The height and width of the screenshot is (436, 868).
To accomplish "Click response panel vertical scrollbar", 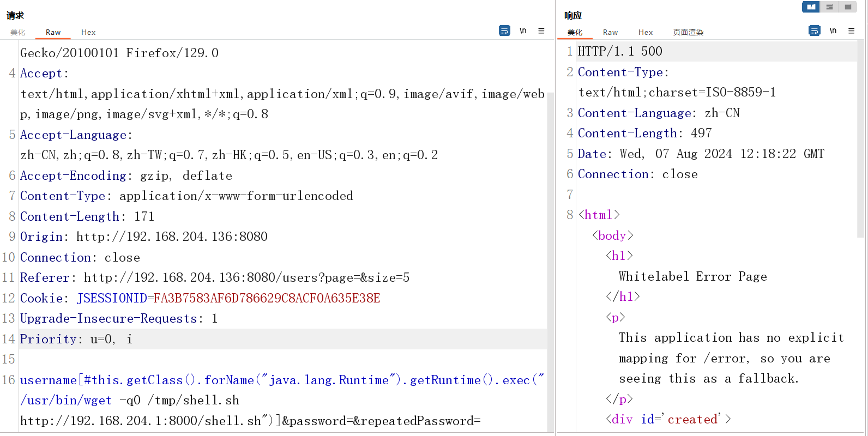I will [x=861, y=139].
